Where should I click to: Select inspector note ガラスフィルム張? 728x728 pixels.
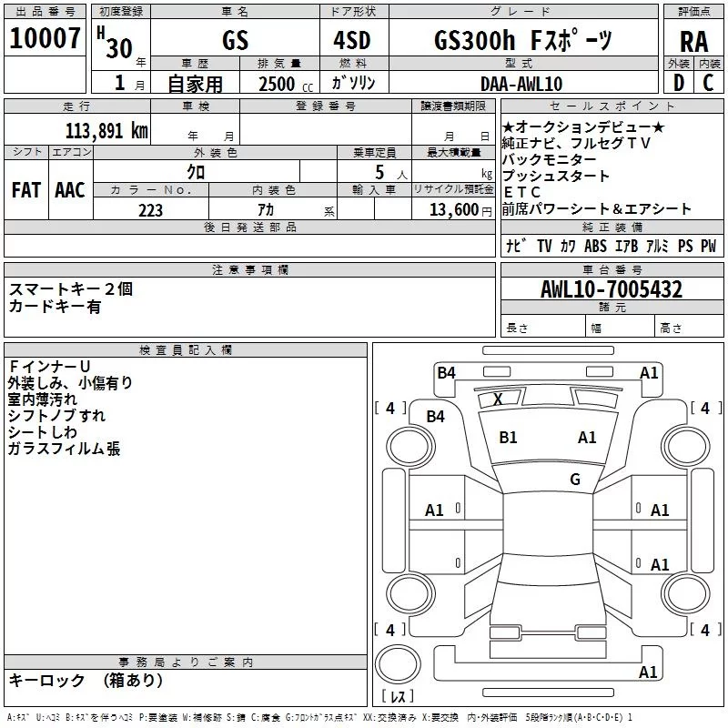coord(64,449)
